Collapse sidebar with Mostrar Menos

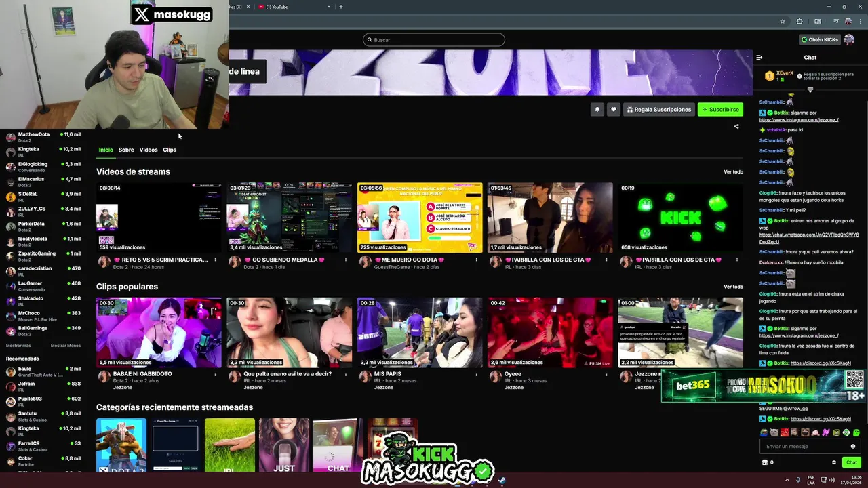(66, 345)
